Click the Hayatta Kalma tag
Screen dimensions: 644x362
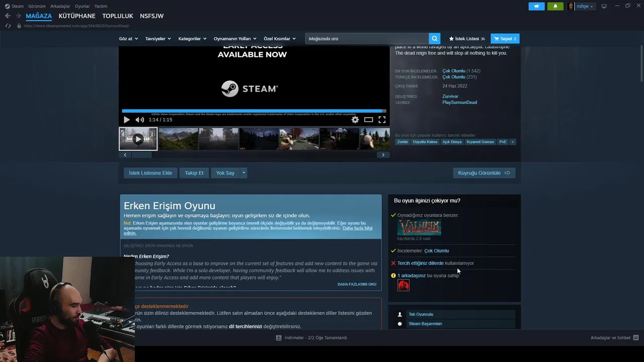425,142
